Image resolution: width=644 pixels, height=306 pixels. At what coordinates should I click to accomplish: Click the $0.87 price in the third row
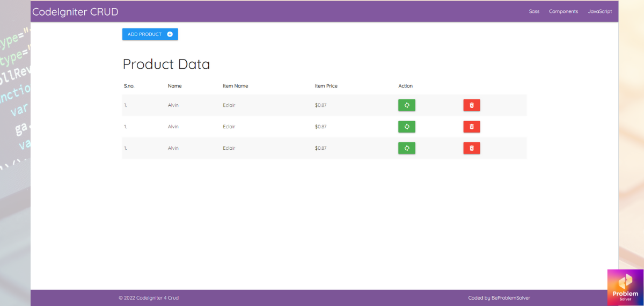321,148
